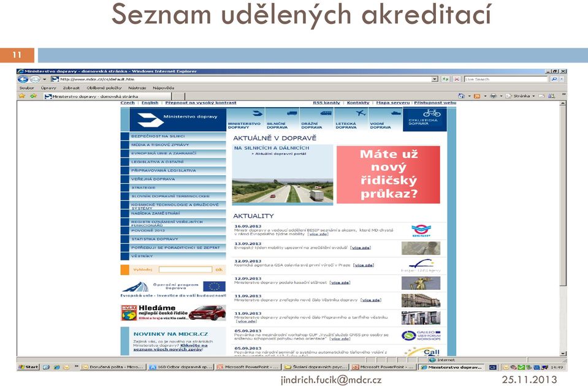Click the orange ok search button
This screenshot has height=386, width=588.
[x=219, y=270]
